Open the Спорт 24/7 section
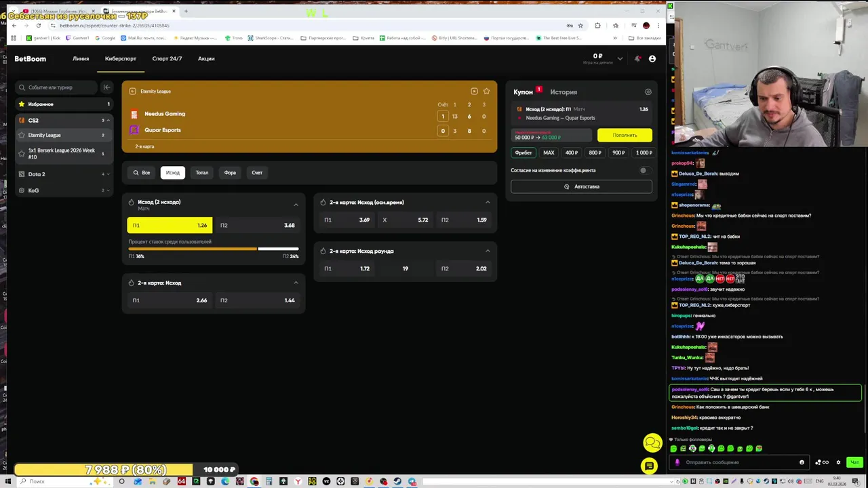Image resolution: width=868 pixels, height=488 pixels. [167, 59]
